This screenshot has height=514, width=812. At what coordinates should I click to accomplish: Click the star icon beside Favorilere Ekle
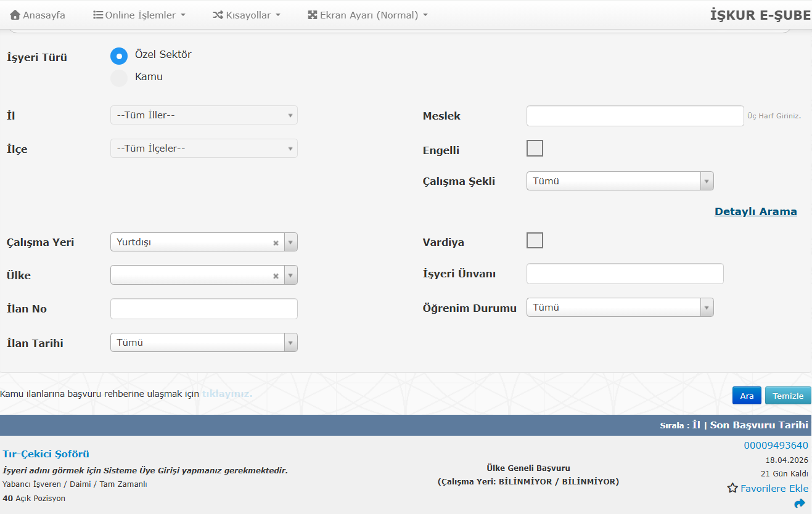tap(732, 488)
